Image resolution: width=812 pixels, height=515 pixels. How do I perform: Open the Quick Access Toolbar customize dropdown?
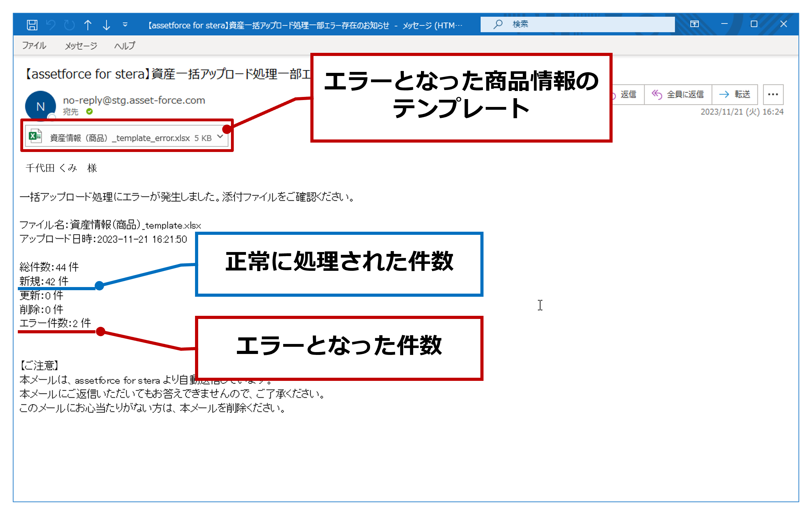click(125, 25)
